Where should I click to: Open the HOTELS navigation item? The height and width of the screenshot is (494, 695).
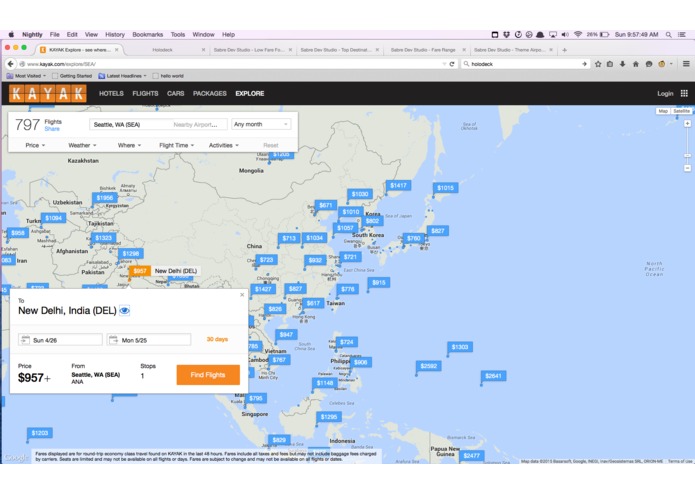click(111, 93)
